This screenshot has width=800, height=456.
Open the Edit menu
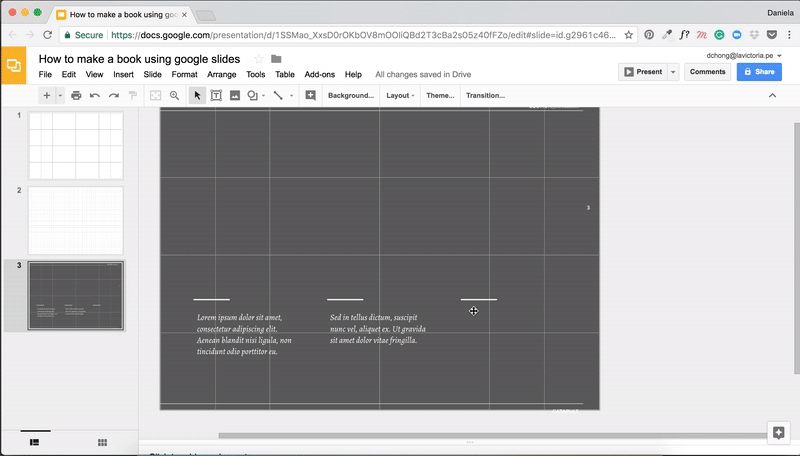[69, 74]
